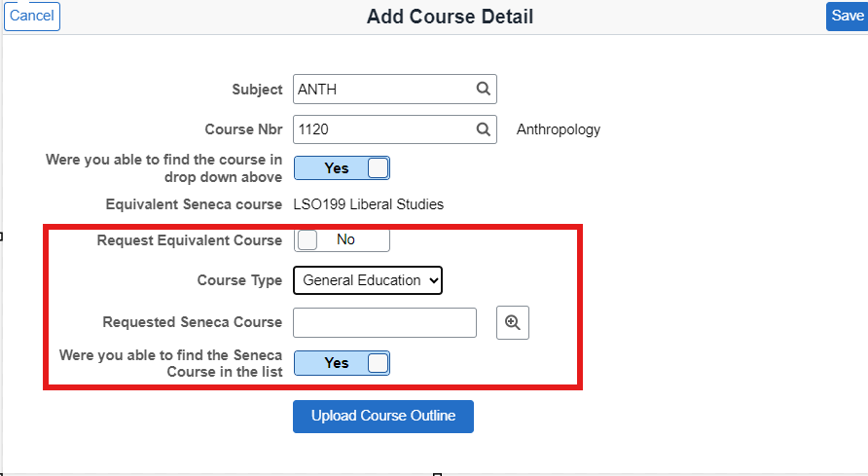The image size is (868, 476).
Task: Click into the Course Nbr field with 1120
Action: pyautogui.click(x=384, y=129)
